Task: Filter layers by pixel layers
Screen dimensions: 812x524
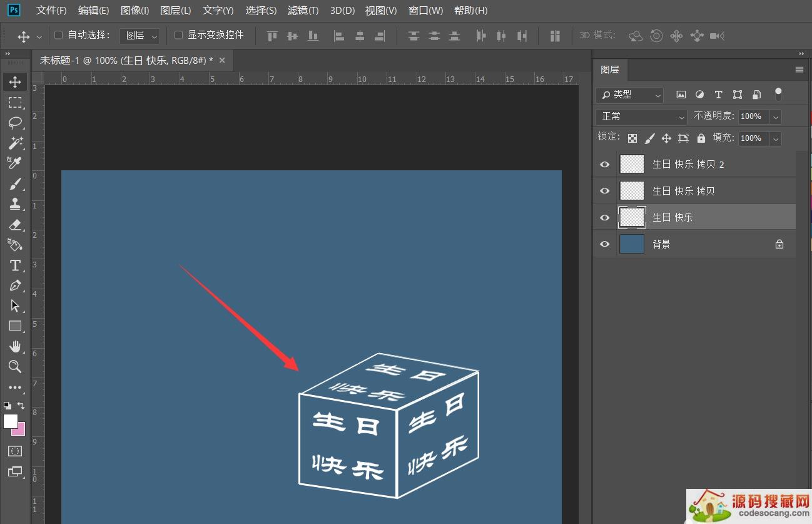Action: coord(681,95)
